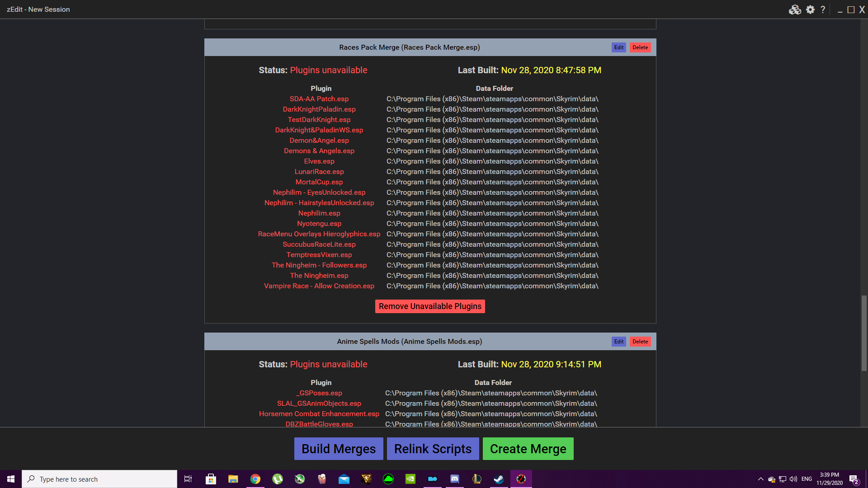The image size is (868, 488).
Task: Open the Windows Start menu
Action: pyautogui.click(x=11, y=479)
